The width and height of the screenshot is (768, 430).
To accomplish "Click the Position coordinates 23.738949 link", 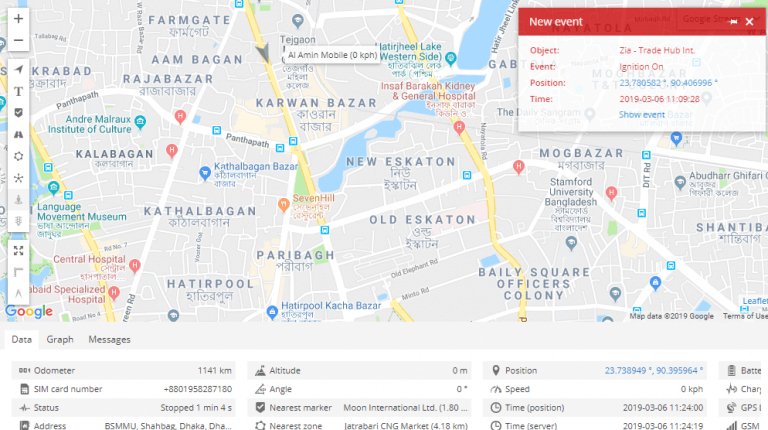I will click(653, 370).
